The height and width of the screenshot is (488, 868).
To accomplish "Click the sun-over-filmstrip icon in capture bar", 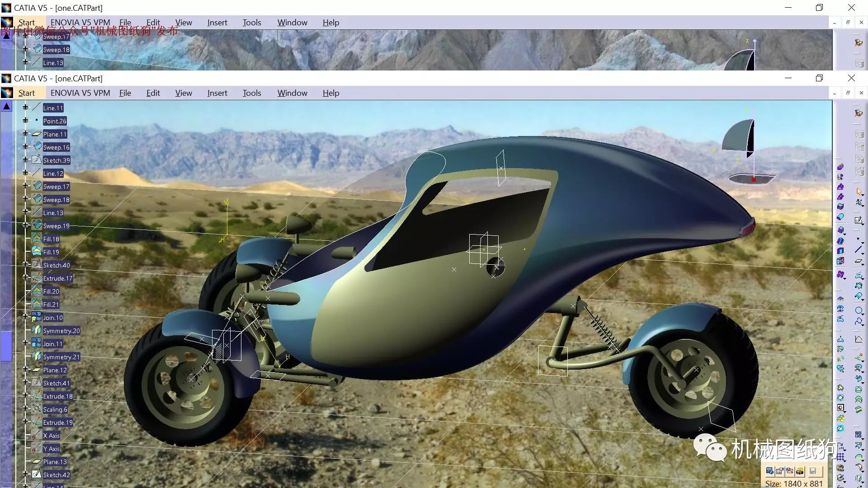I will [800, 471].
